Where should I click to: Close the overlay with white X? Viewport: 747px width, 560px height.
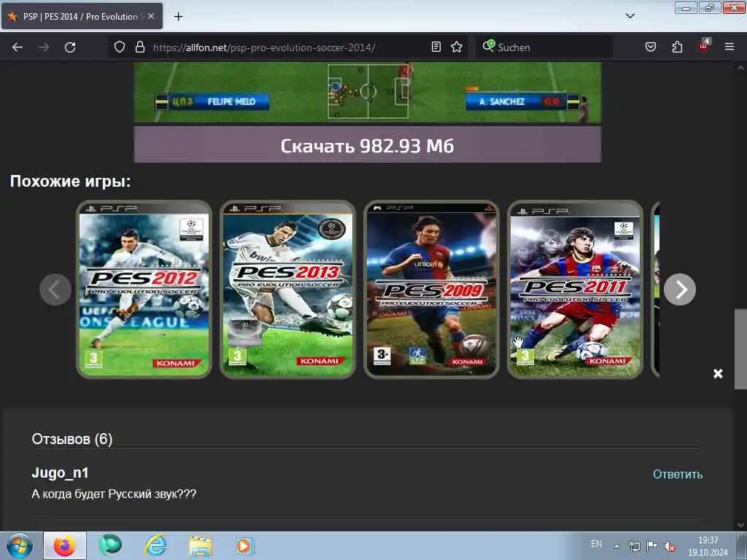pos(718,373)
